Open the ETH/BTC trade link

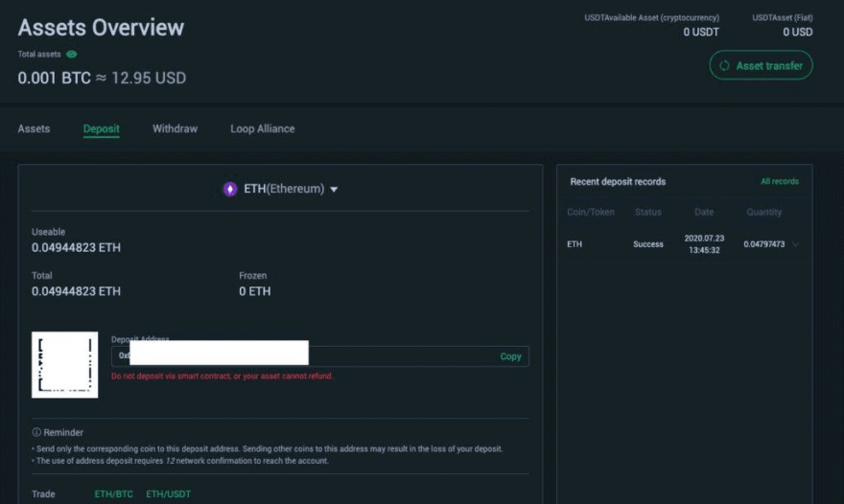pos(113,493)
